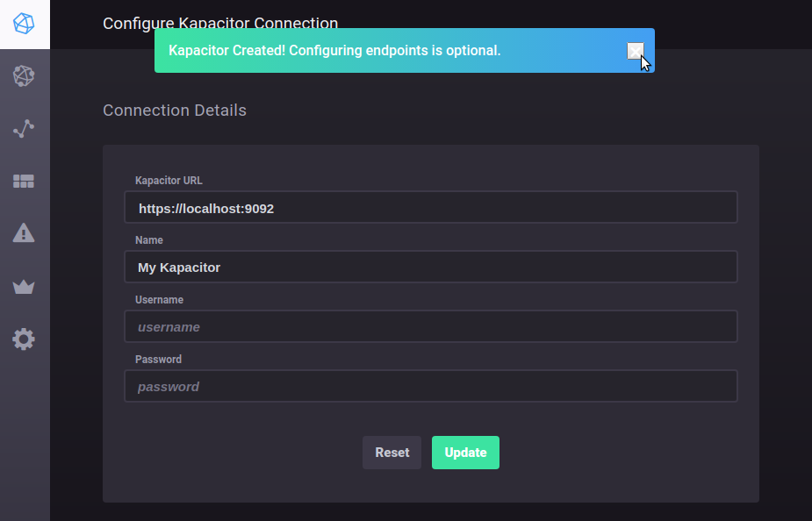Click the Connection Details section heading
The width and height of the screenshot is (812, 521).
click(174, 110)
